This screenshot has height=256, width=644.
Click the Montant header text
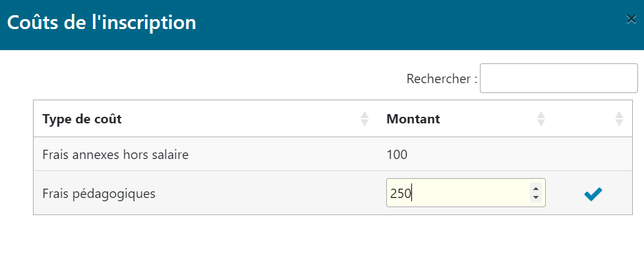pyautogui.click(x=413, y=119)
